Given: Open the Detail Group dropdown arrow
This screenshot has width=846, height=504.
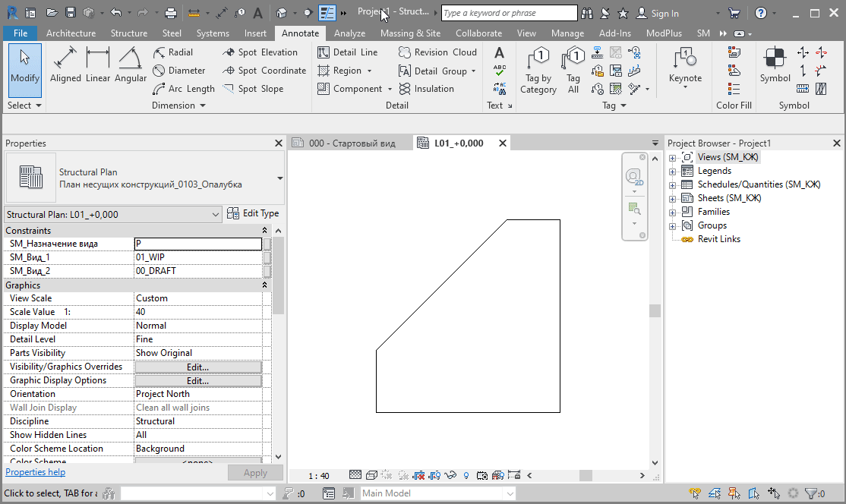Looking at the screenshot, I should tap(474, 71).
